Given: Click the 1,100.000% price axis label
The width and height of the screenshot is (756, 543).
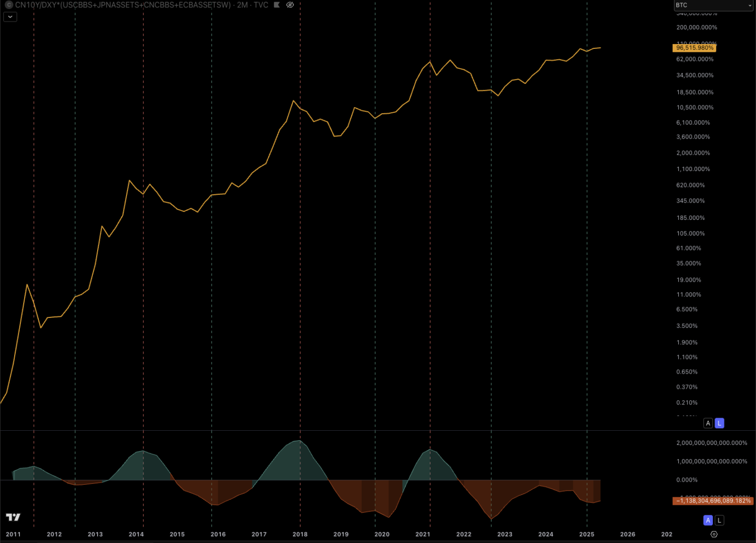Looking at the screenshot, I should point(693,169).
